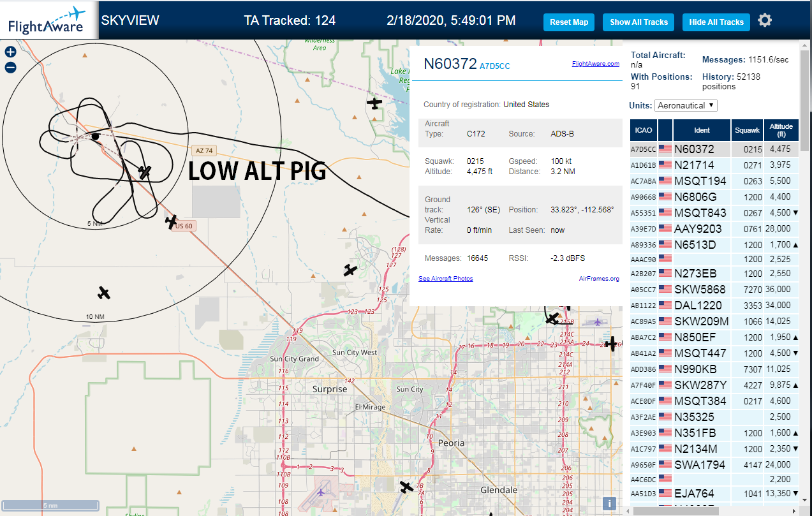Select N6806G row in aircraft table
The image size is (812, 516).
pyautogui.click(x=714, y=196)
